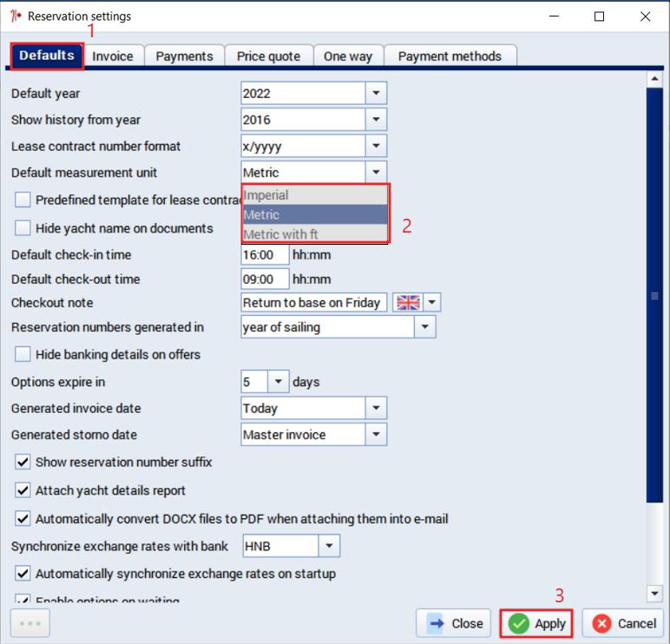The width and height of the screenshot is (670, 644).
Task: Switch to the Defaults tab
Action: [47, 56]
